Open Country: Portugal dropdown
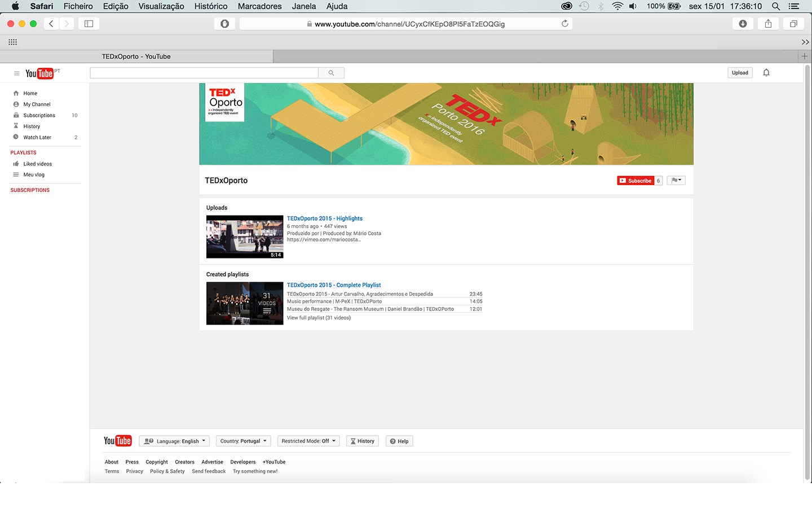 click(243, 441)
